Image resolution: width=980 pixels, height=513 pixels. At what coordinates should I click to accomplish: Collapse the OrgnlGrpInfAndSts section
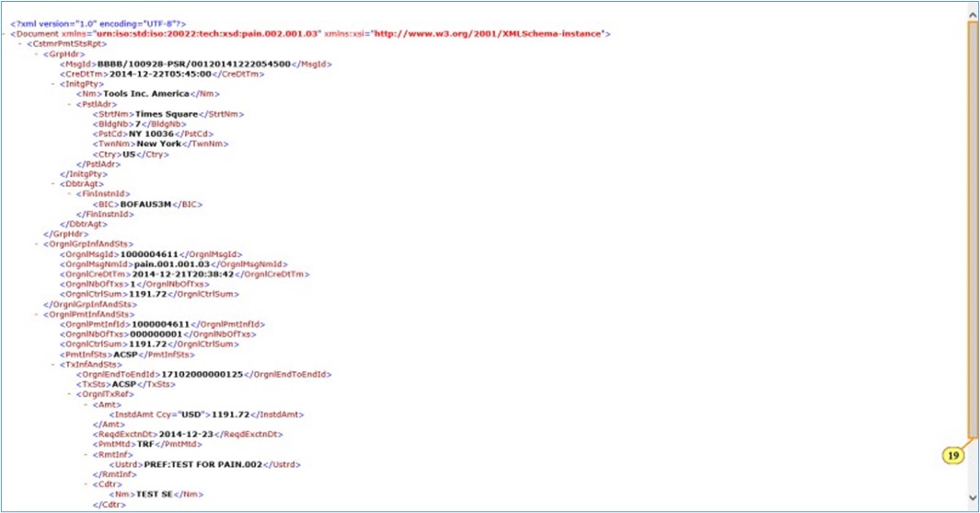pos(38,244)
